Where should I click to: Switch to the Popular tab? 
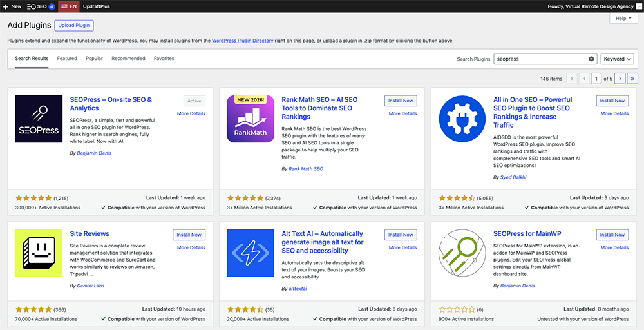(95, 59)
